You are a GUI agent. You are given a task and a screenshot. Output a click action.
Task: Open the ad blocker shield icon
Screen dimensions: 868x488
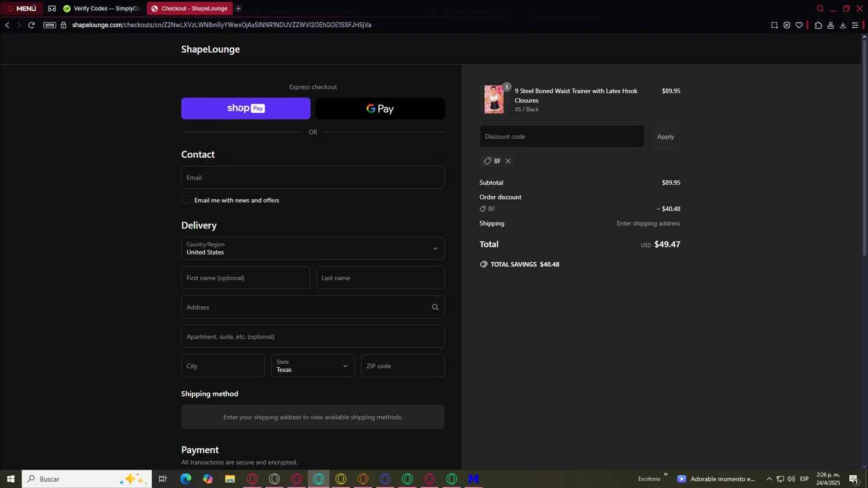click(787, 25)
